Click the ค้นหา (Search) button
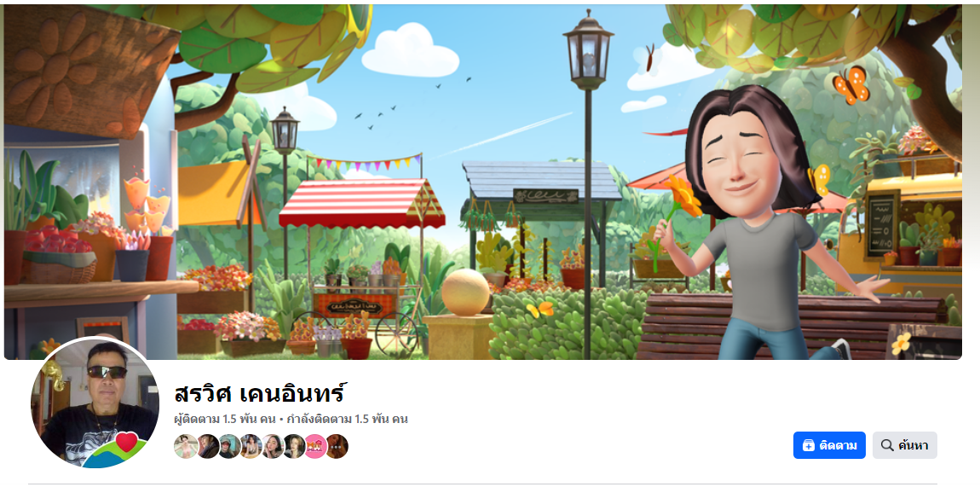This screenshot has height=487, width=980. (x=904, y=445)
